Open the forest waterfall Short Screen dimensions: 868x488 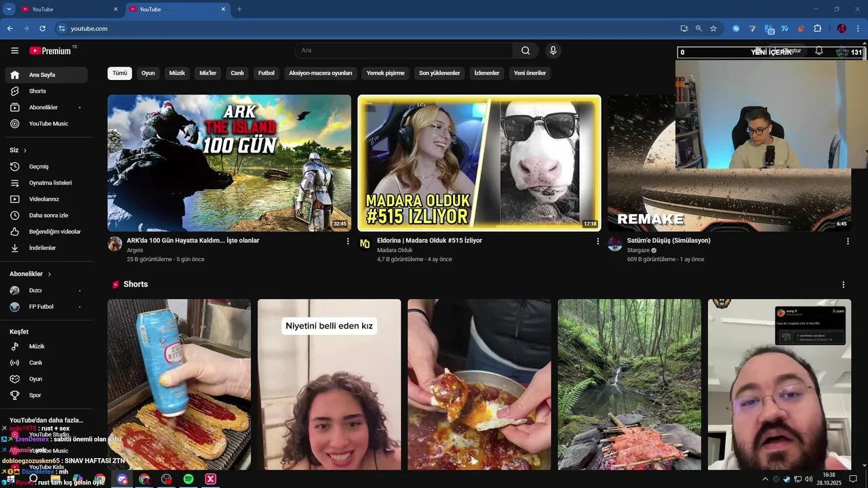[629, 384]
